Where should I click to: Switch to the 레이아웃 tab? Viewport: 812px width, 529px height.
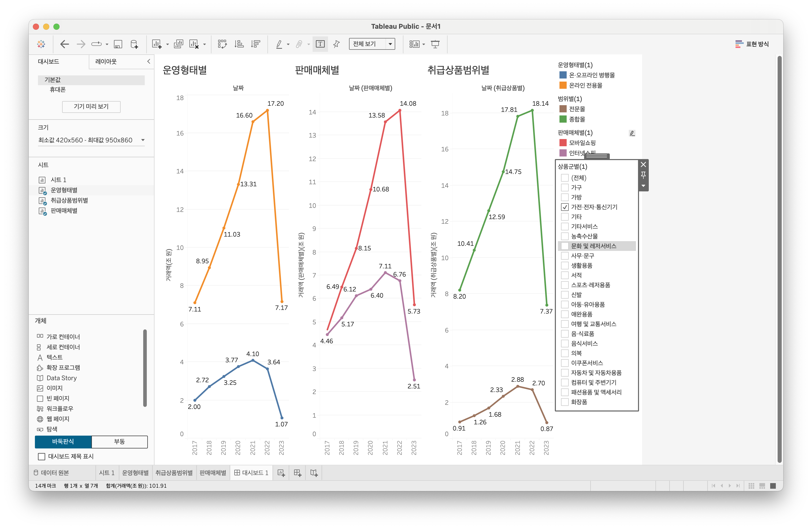[x=106, y=62]
